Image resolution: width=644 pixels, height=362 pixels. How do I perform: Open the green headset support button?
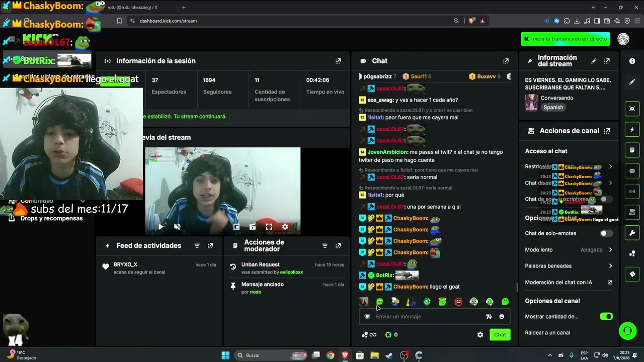627,331
